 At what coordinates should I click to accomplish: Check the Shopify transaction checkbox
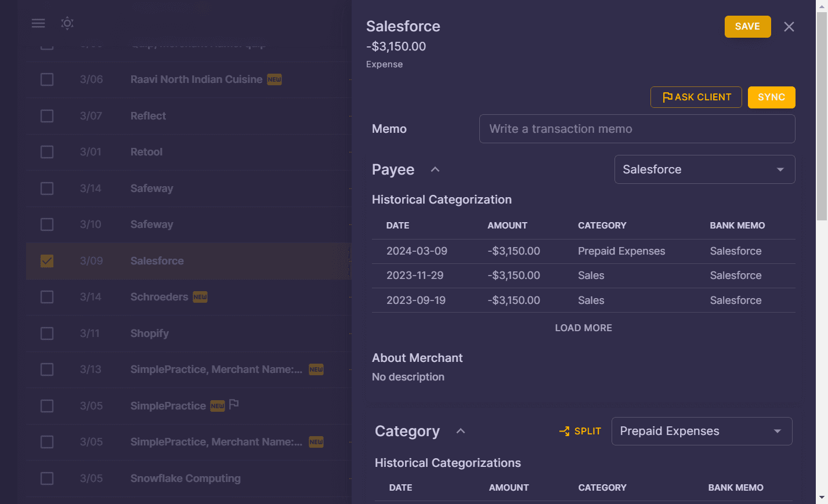click(46, 333)
